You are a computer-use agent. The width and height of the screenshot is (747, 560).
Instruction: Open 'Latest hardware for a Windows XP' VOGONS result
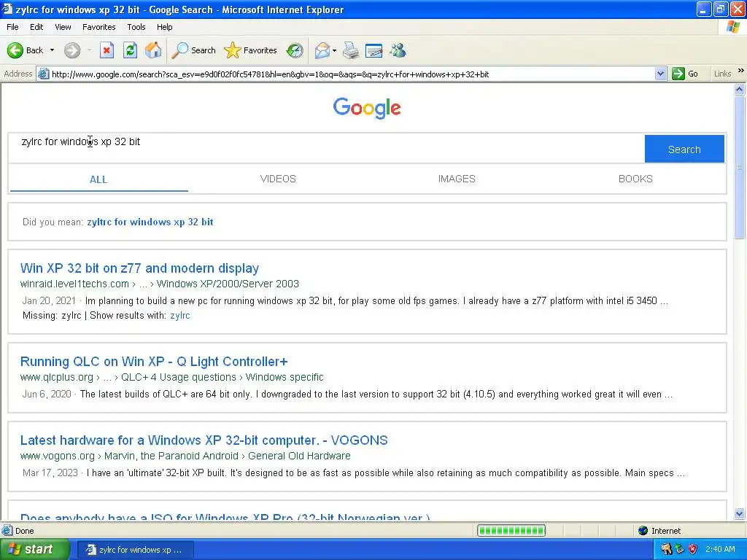(204, 440)
